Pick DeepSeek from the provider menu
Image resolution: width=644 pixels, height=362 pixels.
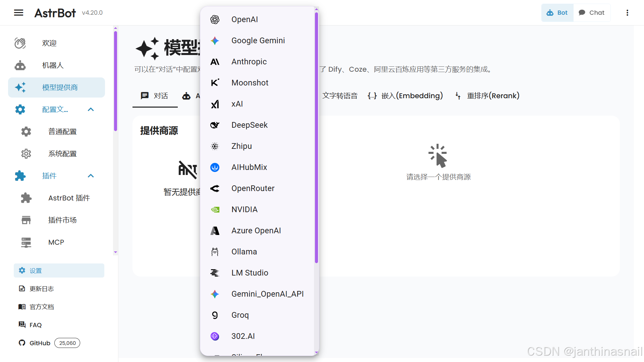pyautogui.click(x=257, y=125)
